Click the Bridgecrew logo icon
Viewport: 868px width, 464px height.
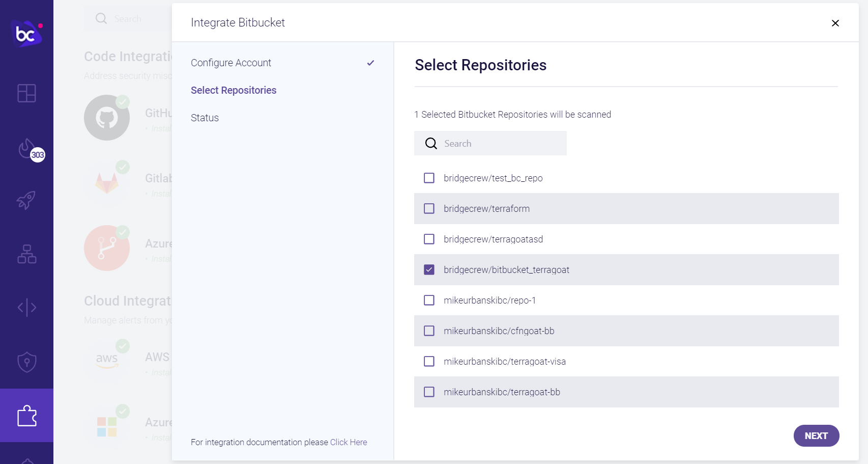pos(26,34)
